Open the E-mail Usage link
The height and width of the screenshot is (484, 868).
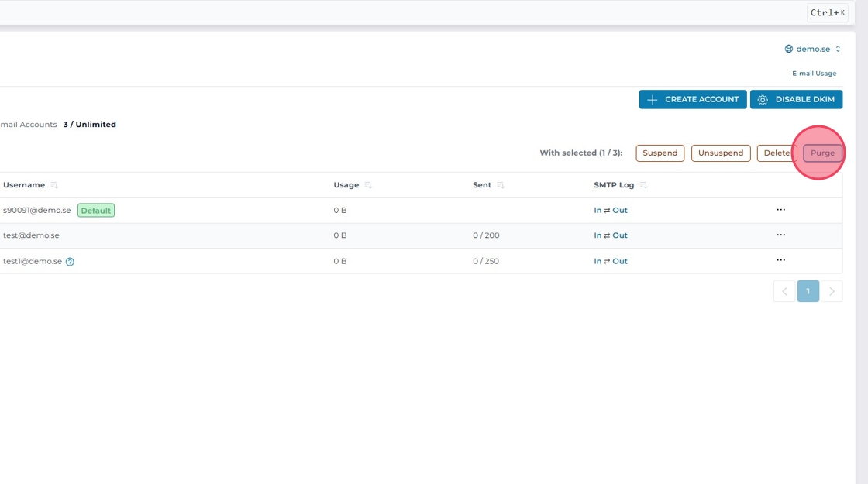tap(814, 74)
